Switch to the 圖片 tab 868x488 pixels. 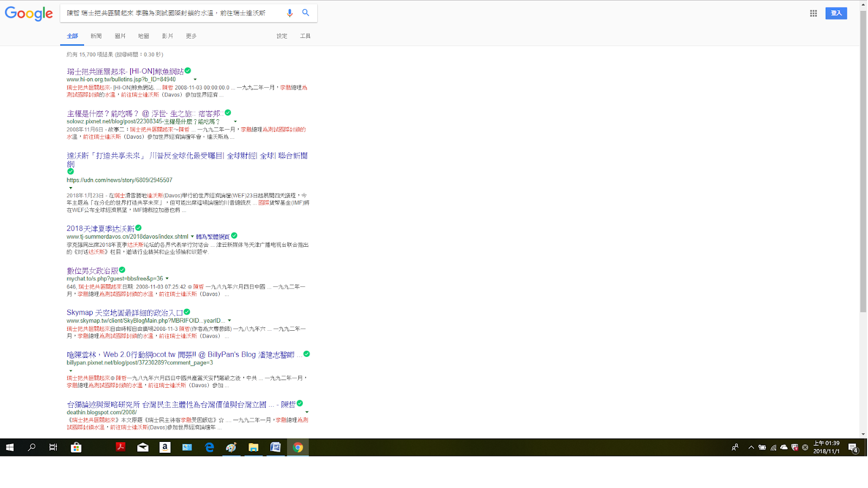(120, 36)
